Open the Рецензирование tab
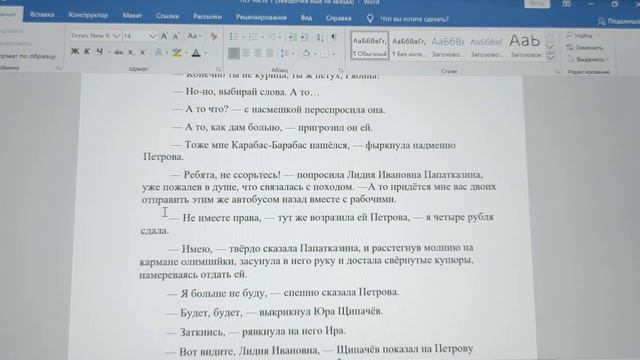 pos(261,18)
